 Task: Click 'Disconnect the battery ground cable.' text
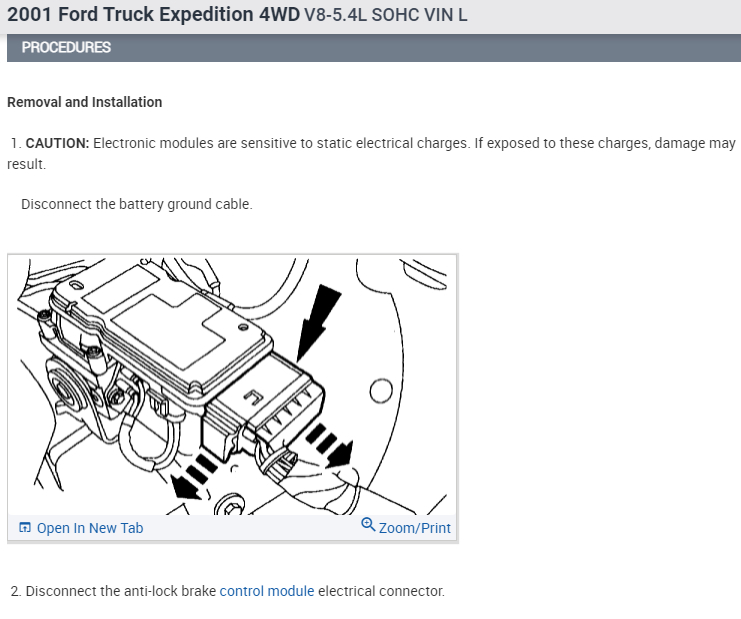137,204
